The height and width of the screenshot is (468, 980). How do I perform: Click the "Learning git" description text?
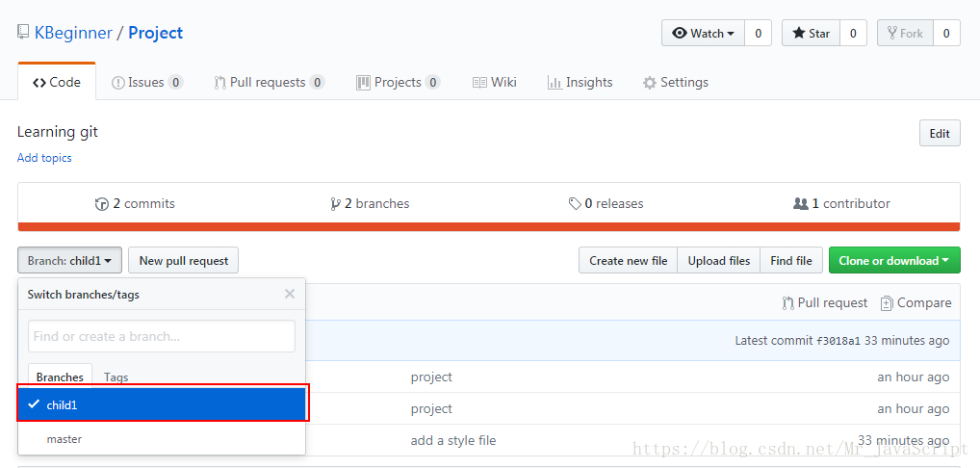click(x=58, y=132)
